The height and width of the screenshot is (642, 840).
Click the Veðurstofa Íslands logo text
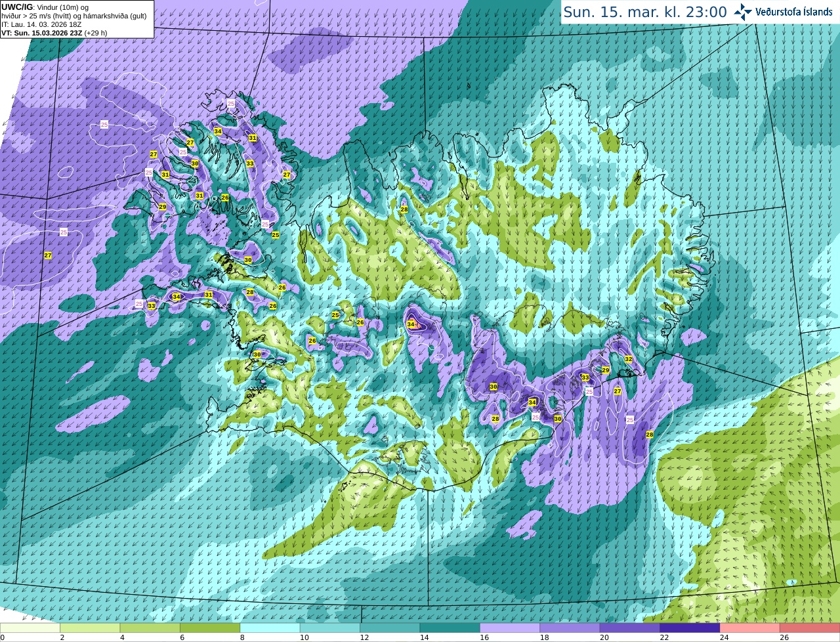795,12
